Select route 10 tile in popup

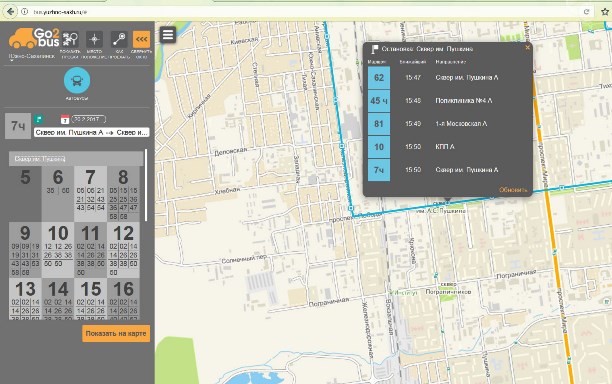point(379,147)
